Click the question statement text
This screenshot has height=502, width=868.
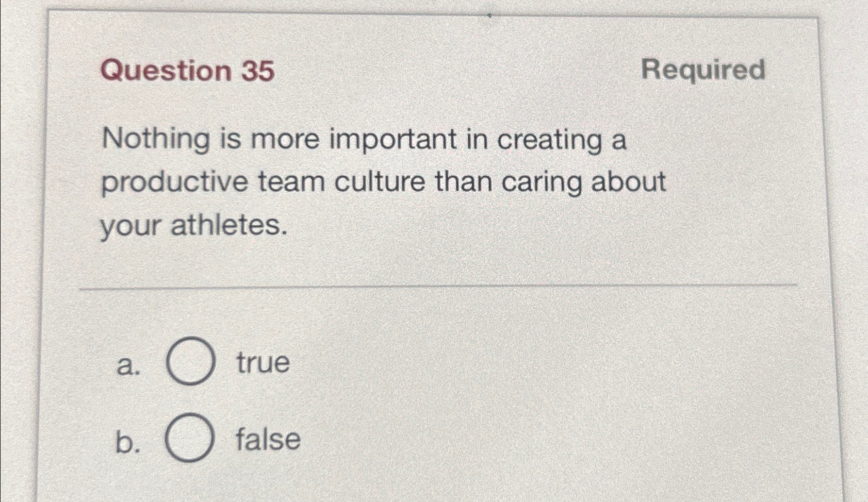[x=361, y=181]
